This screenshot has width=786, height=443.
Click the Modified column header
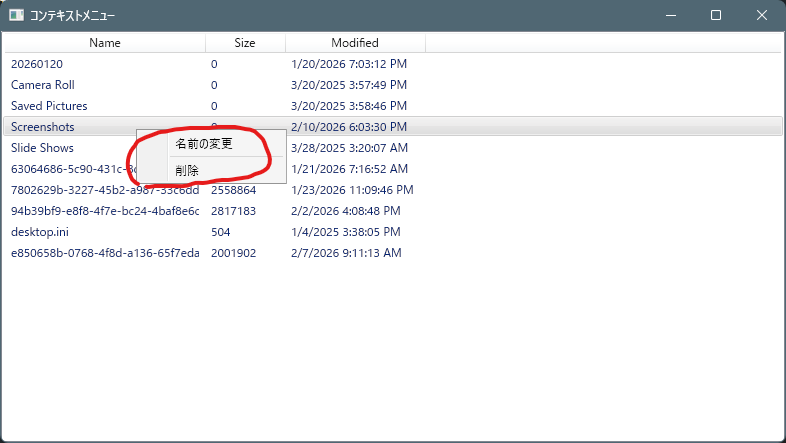[x=355, y=43]
